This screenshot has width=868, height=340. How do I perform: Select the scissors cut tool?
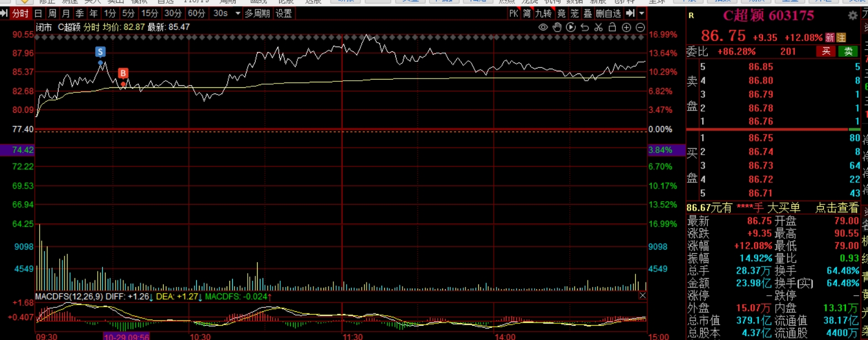click(599, 27)
